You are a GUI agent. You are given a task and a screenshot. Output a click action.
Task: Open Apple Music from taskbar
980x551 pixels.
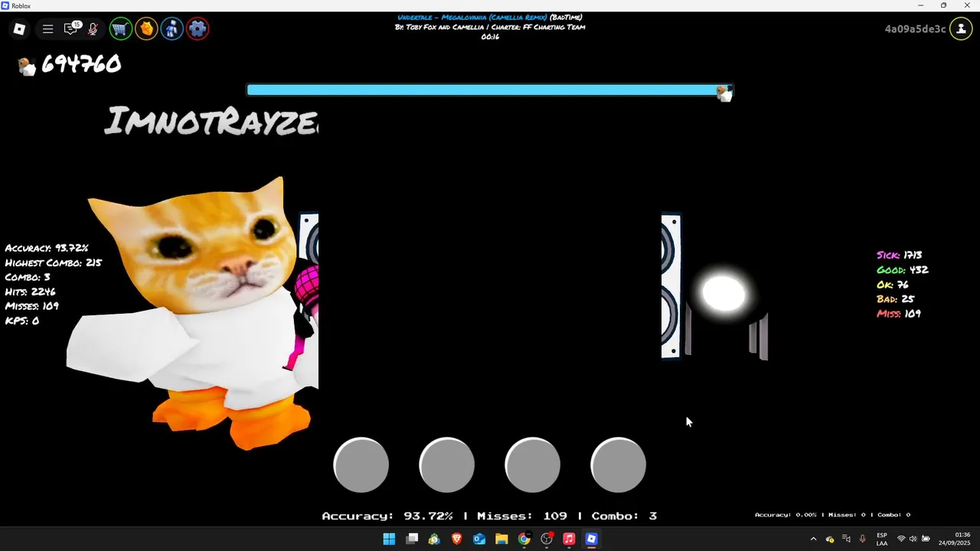coord(569,539)
